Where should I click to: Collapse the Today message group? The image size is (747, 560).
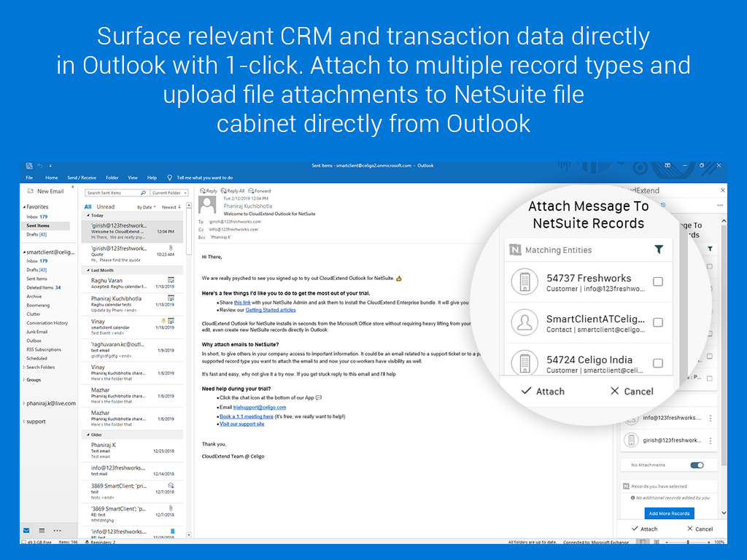(x=88, y=216)
